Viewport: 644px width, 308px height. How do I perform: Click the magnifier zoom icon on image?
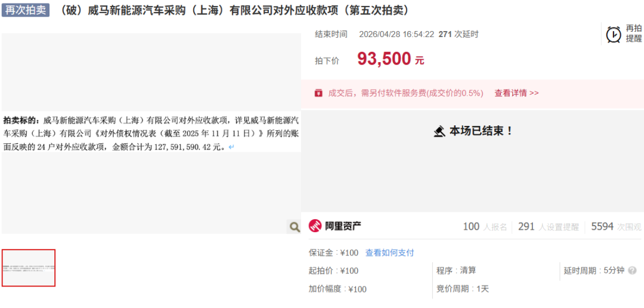pyautogui.click(x=294, y=227)
